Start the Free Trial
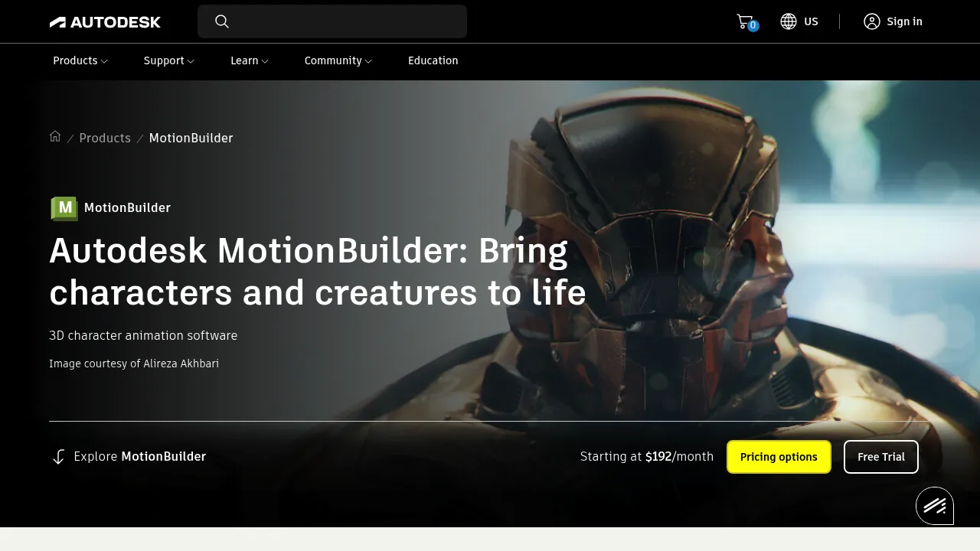 click(881, 457)
